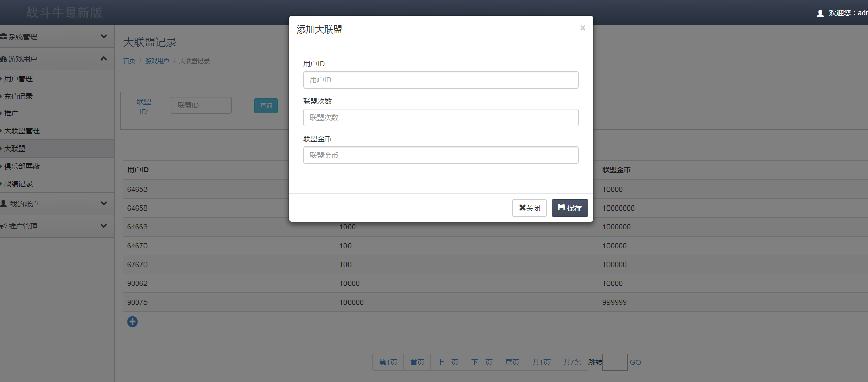The height and width of the screenshot is (382, 868).
Task: Expand the 推广管理 chevron
Action: click(104, 226)
